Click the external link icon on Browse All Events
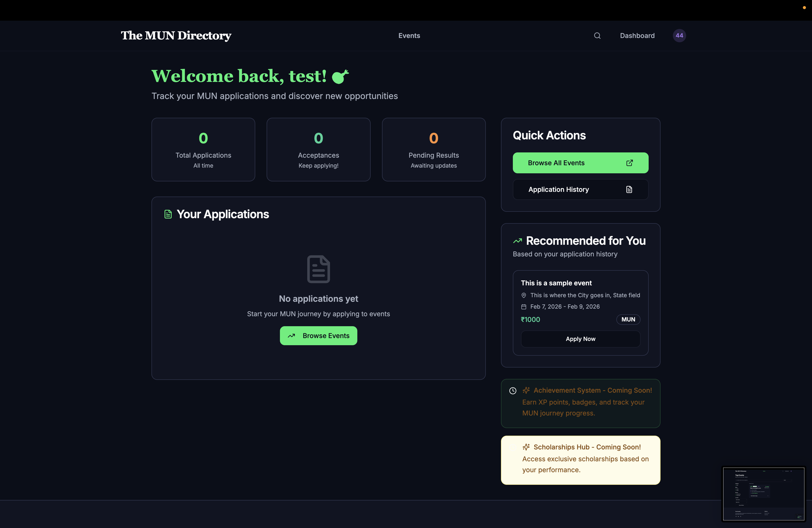 629,163
